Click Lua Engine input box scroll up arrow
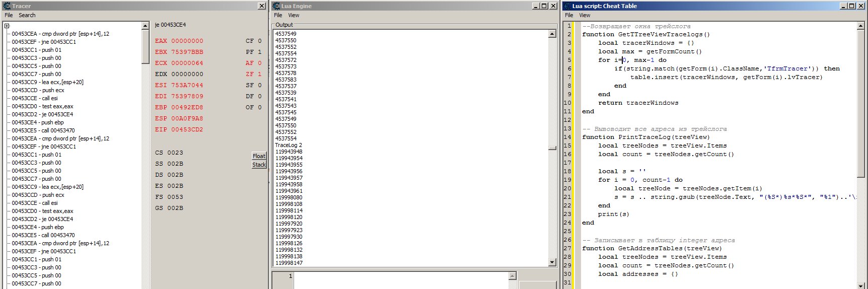 click(513, 276)
